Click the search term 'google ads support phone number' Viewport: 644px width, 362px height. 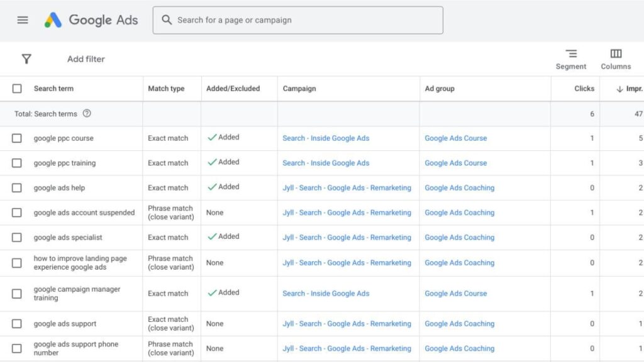pyautogui.click(x=76, y=348)
